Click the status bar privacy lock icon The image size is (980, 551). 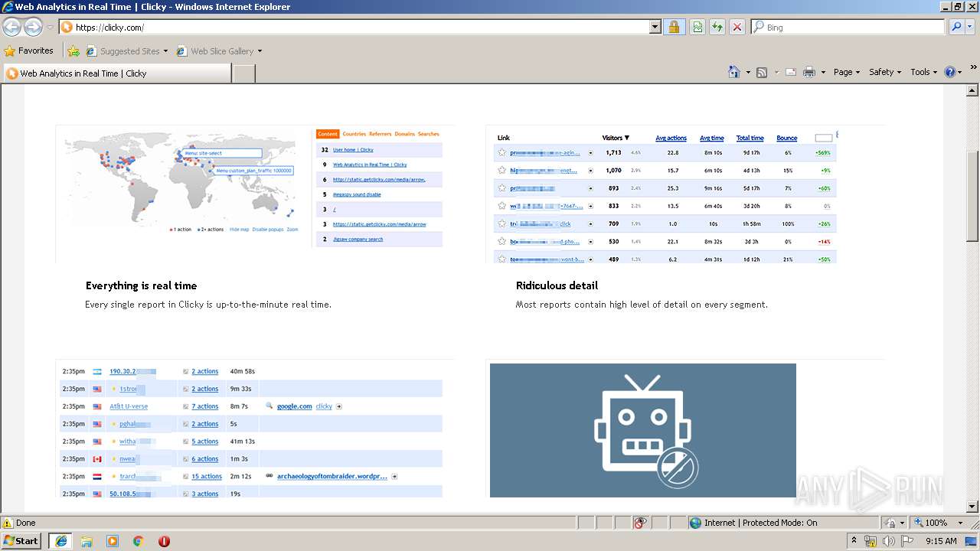coord(891,523)
